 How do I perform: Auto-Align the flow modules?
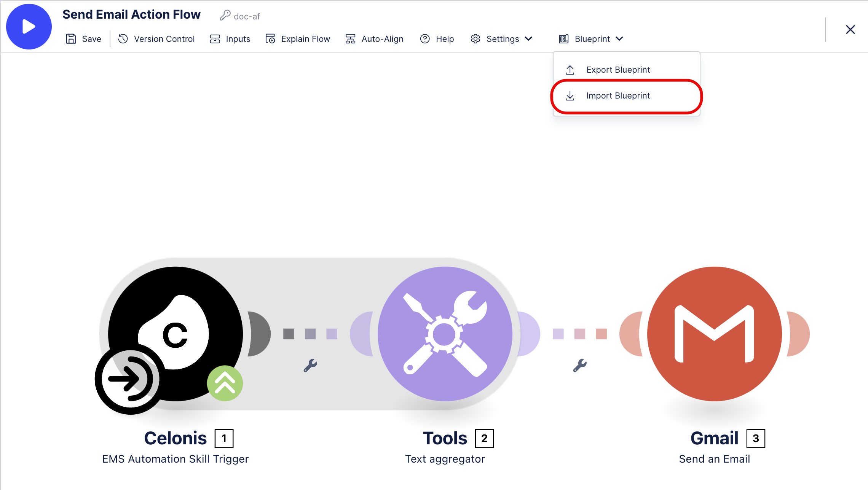(374, 39)
